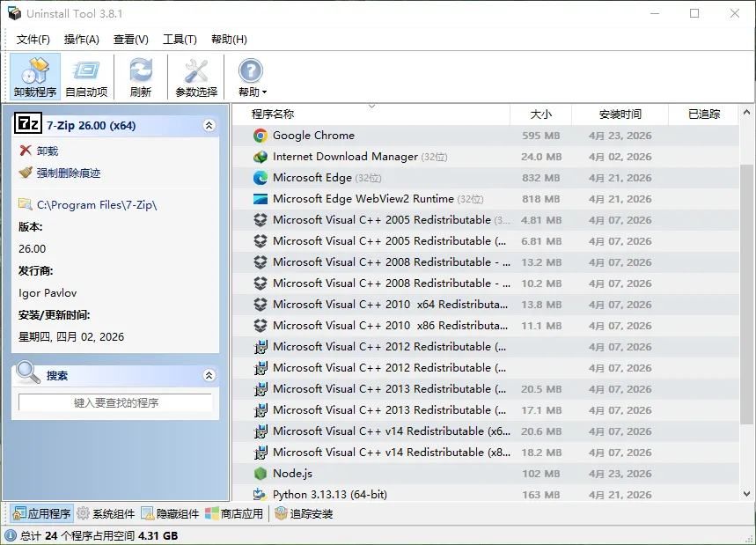756x545 pixels.
Task: Click Visual C++ 2010 x64 icon
Action: click(261, 305)
